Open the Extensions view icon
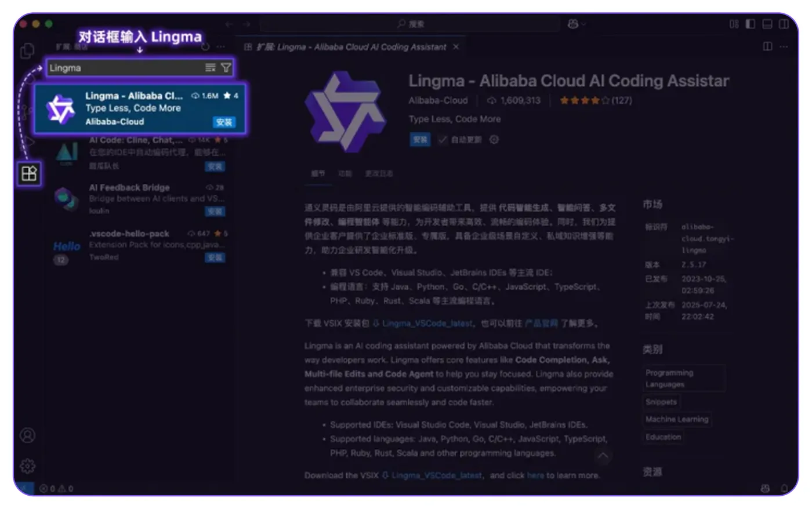The height and width of the screenshot is (512, 812). tap(29, 173)
